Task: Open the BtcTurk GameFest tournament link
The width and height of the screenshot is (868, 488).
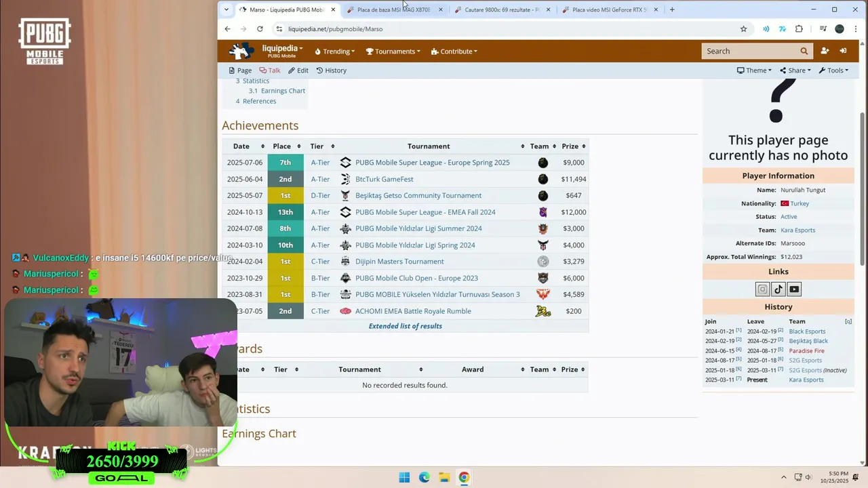Action: 384,179
